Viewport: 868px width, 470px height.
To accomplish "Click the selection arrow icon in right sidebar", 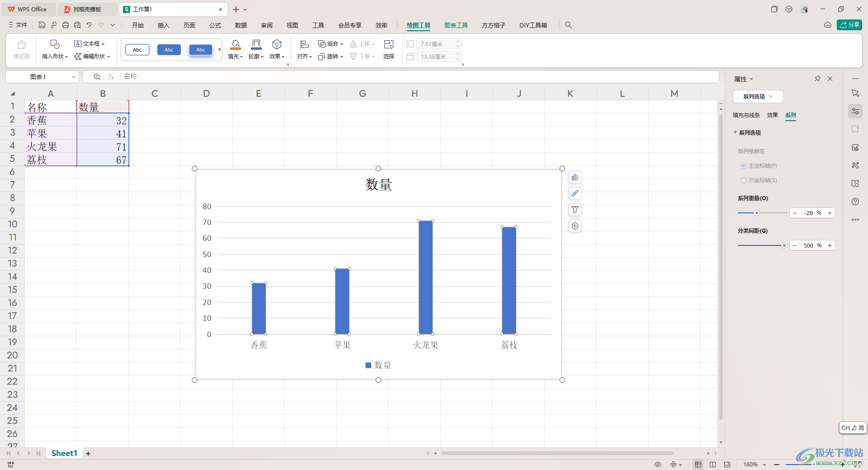I will point(855,93).
